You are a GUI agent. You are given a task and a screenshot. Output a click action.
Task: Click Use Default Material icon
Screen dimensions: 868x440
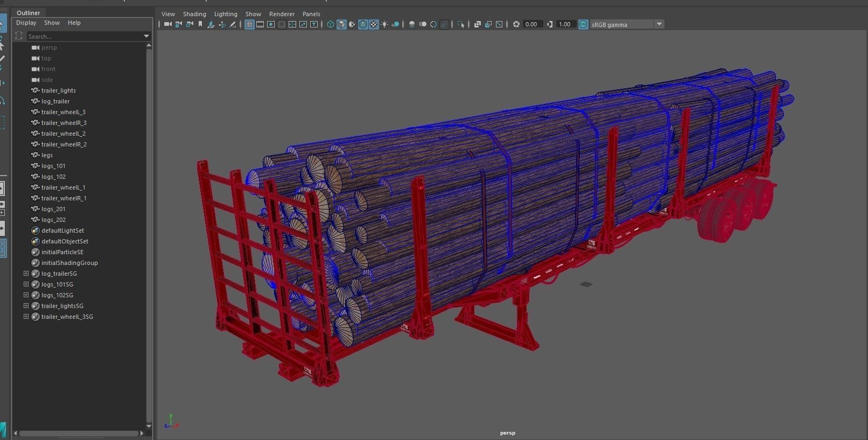(352, 24)
